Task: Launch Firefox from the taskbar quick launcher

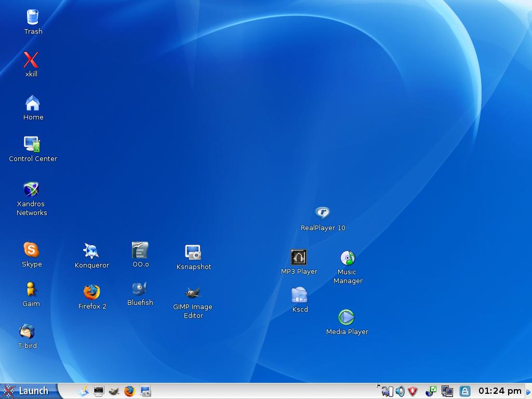Action: coord(129,391)
